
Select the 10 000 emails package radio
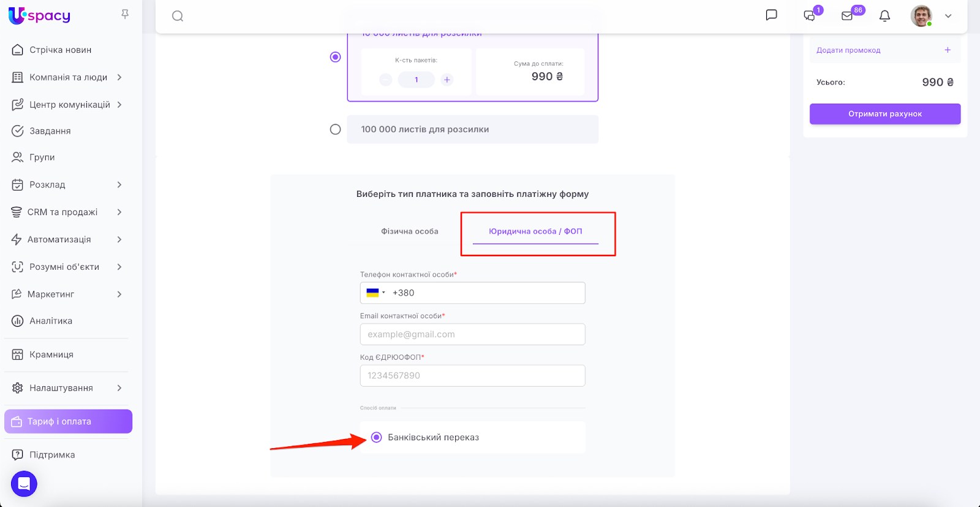335,57
